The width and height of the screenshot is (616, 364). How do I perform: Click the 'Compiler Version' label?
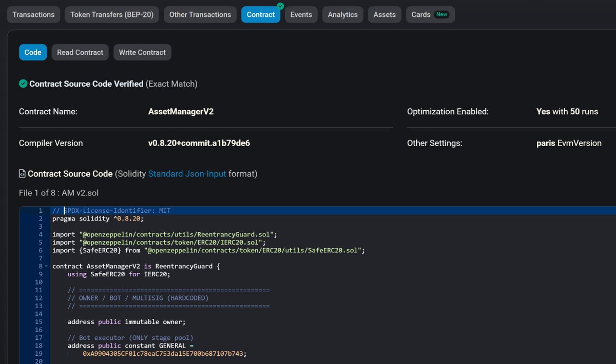51,143
